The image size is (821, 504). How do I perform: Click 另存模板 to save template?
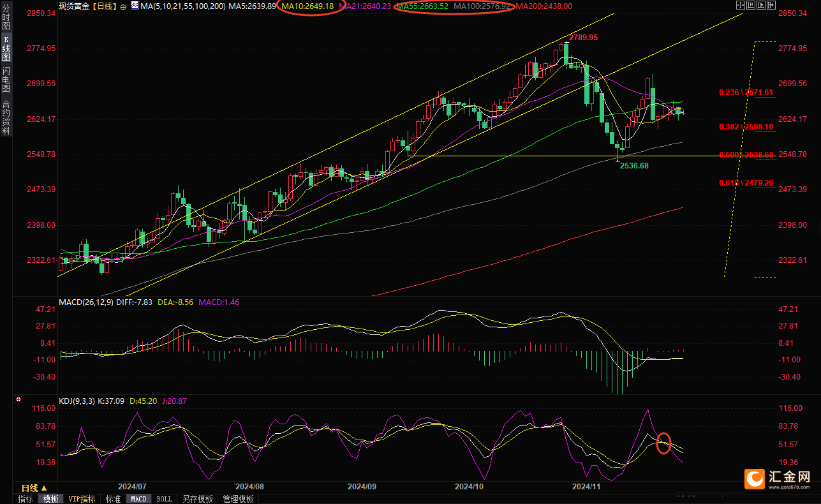pos(197,499)
